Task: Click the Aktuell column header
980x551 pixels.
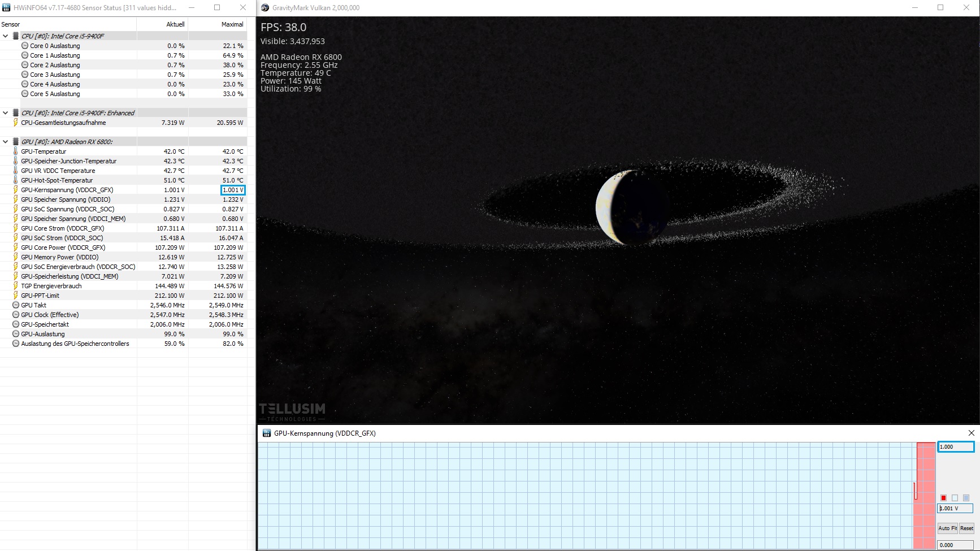Action: point(162,24)
